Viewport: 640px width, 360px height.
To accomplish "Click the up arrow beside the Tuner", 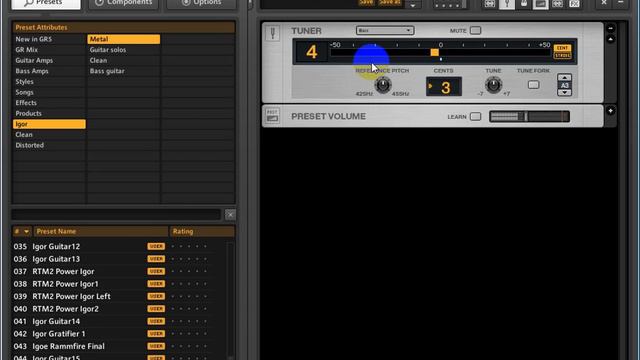I will (x=611, y=39).
